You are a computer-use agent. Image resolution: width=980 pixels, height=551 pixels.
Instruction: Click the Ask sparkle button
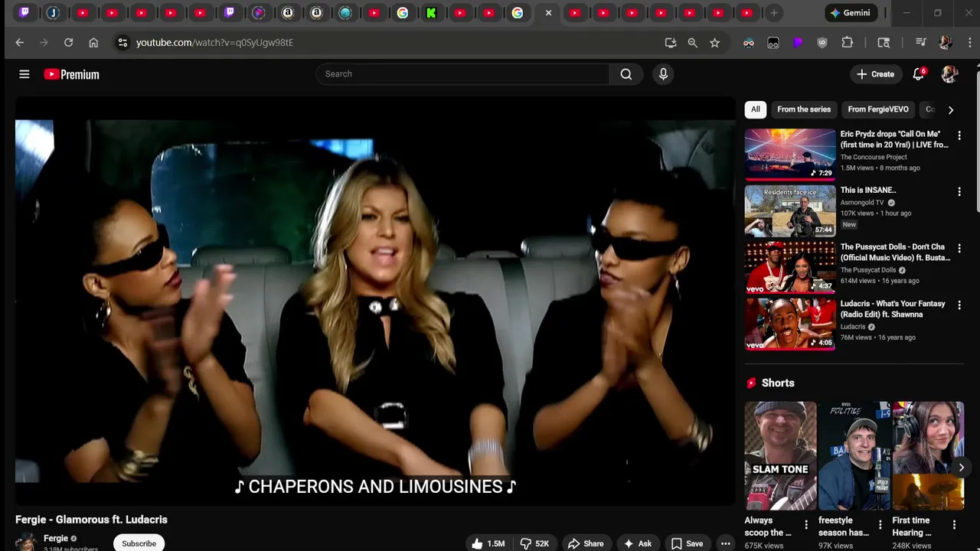[638, 543]
